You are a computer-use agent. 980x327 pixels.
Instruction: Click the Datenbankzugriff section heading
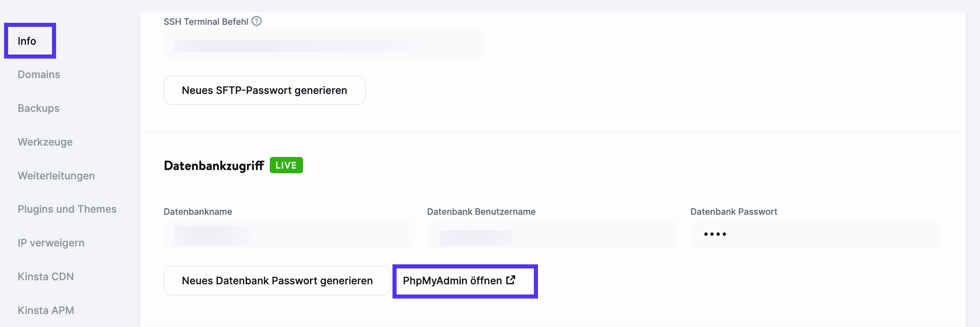click(x=214, y=165)
